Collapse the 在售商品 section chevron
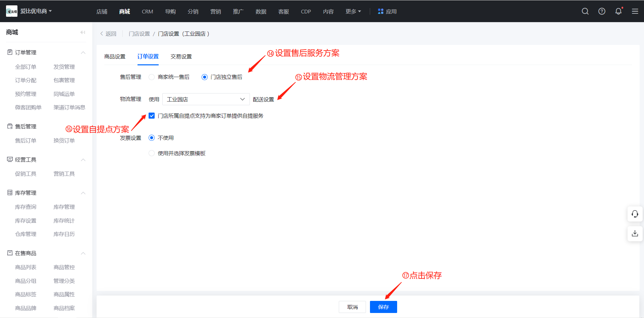This screenshot has height=318, width=644. [x=83, y=253]
